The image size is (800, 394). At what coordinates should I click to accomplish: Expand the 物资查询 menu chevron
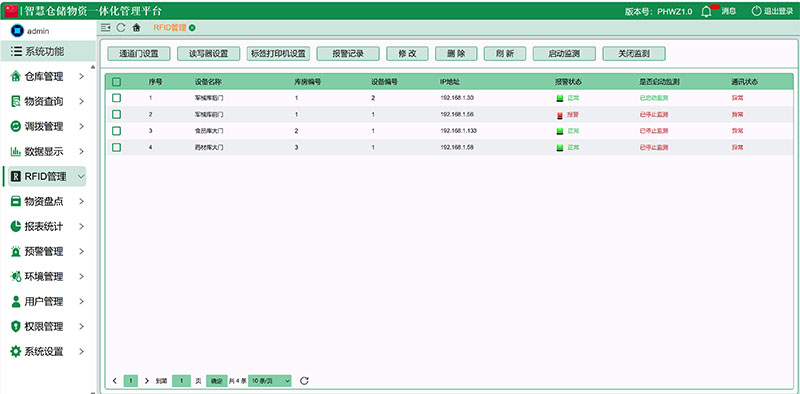tap(82, 102)
